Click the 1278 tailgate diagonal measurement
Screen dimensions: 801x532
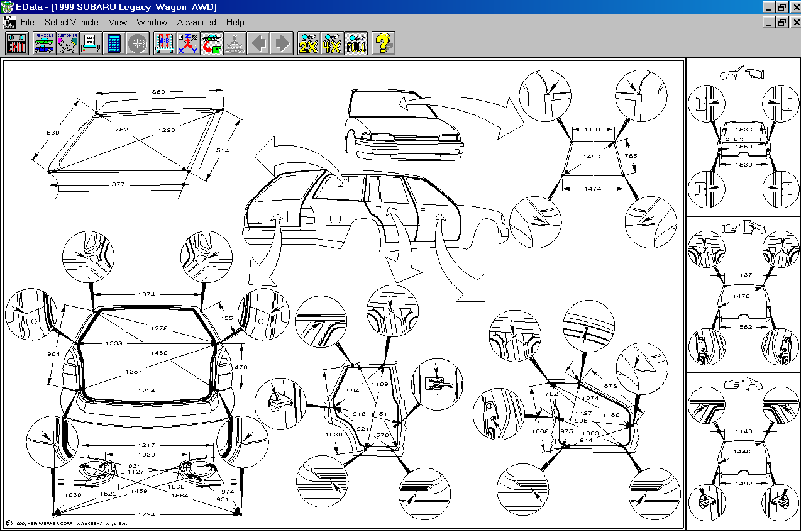click(x=158, y=328)
